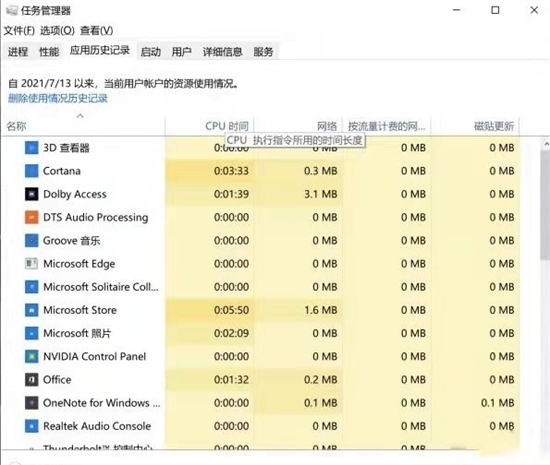
Task: Sort by the 网络 column header
Action: (x=298, y=126)
